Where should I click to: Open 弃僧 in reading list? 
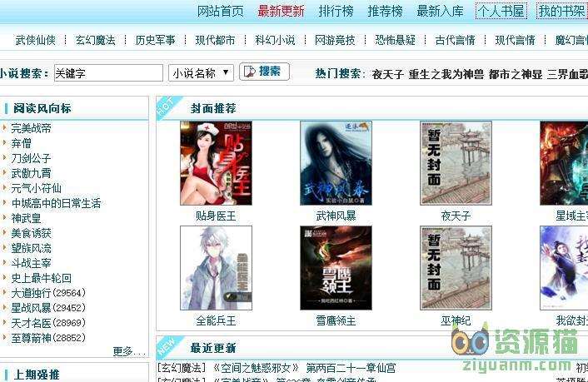[22, 143]
